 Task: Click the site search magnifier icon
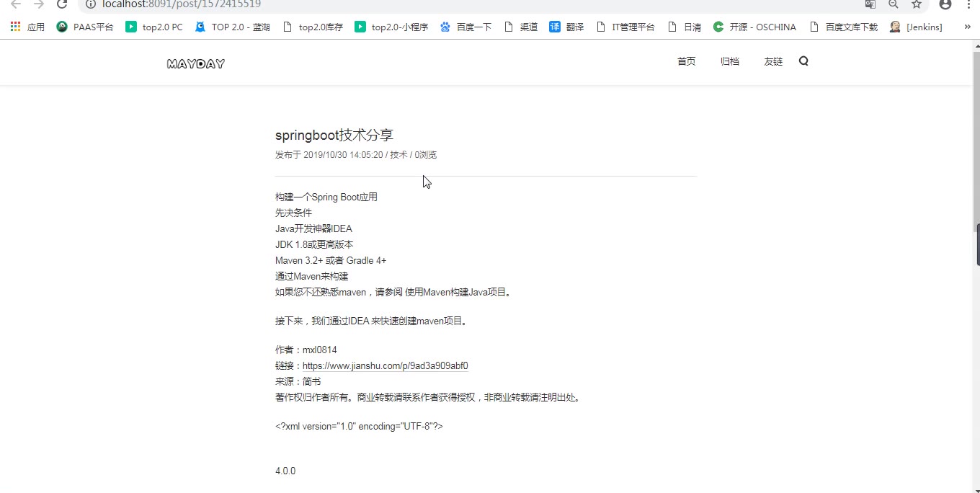tap(804, 61)
